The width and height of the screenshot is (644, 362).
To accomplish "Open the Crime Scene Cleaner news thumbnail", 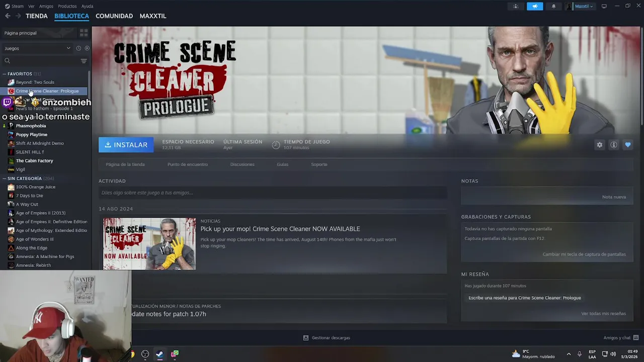I will (149, 244).
